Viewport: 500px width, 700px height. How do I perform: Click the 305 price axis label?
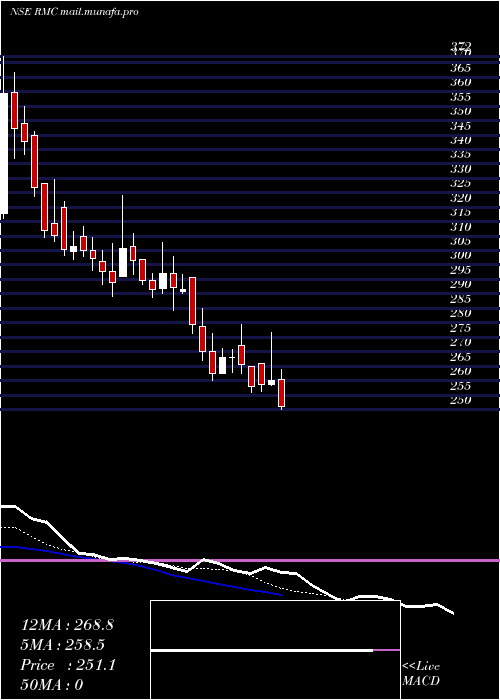click(x=461, y=241)
